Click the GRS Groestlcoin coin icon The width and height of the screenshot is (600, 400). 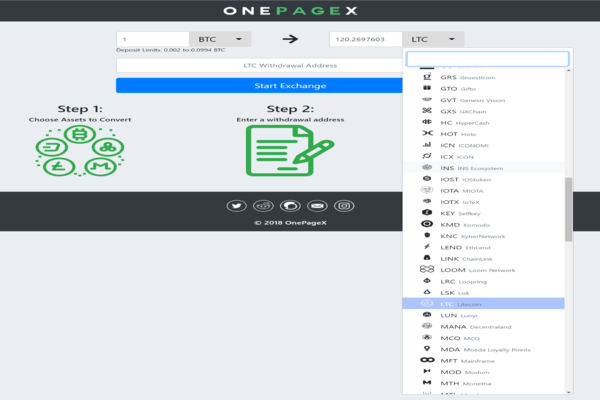(x=427, y=77)
